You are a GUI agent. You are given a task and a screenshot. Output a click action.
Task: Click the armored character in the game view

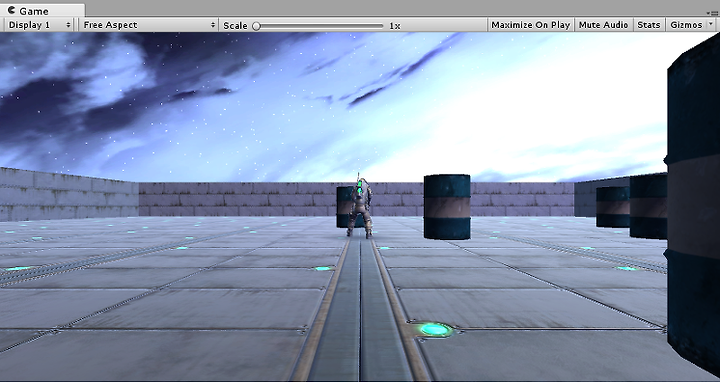coord(360,206)
